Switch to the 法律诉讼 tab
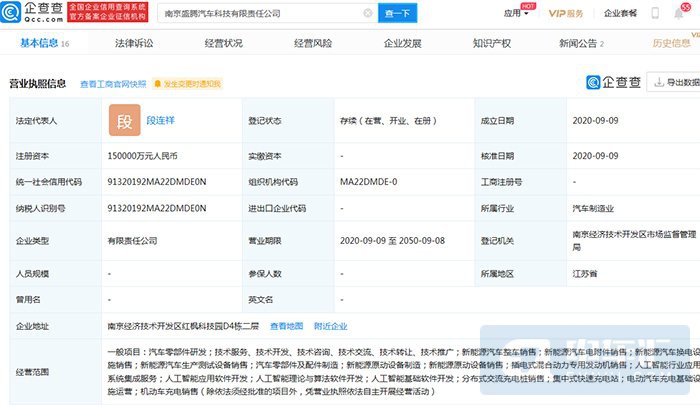This screenshot has width=700, height=405. [134, 43]
